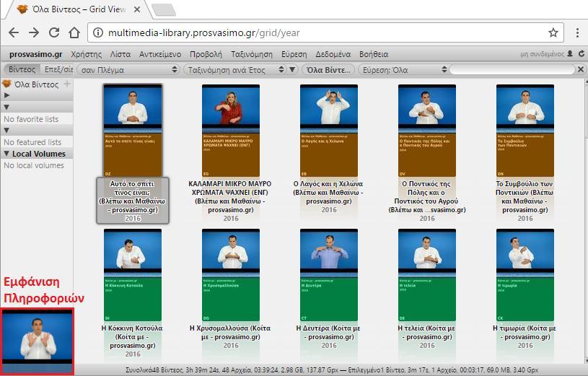Bookmark this page with the star icon
588x376 pixels.
(553, 33)
